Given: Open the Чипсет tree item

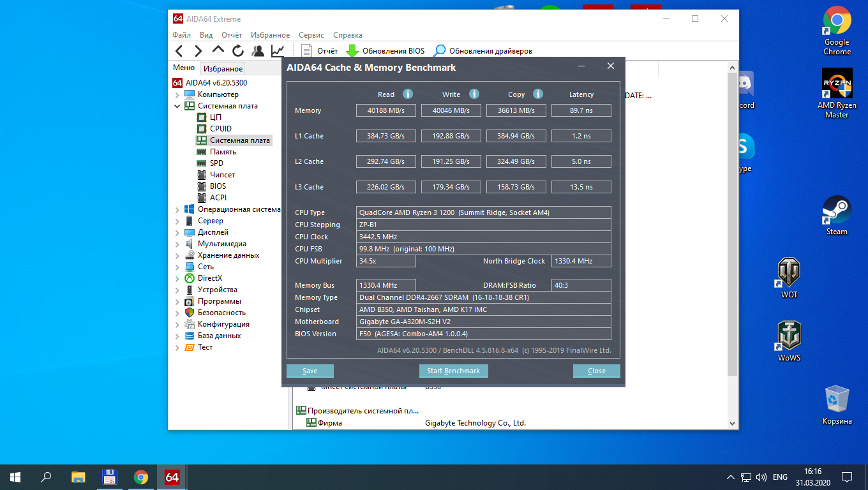Looking at the screenshot, I should 216,175.
